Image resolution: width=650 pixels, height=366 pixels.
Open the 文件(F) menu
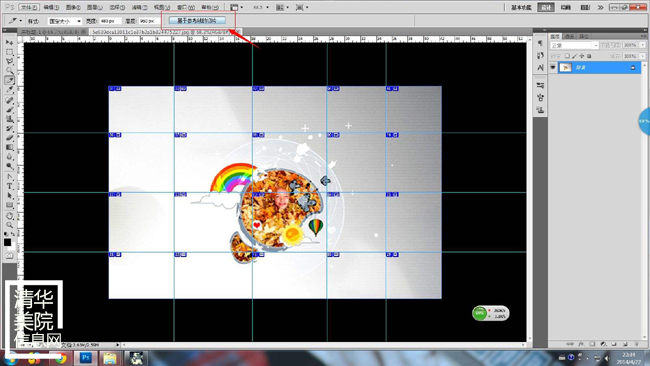click(x=29, y=7)
